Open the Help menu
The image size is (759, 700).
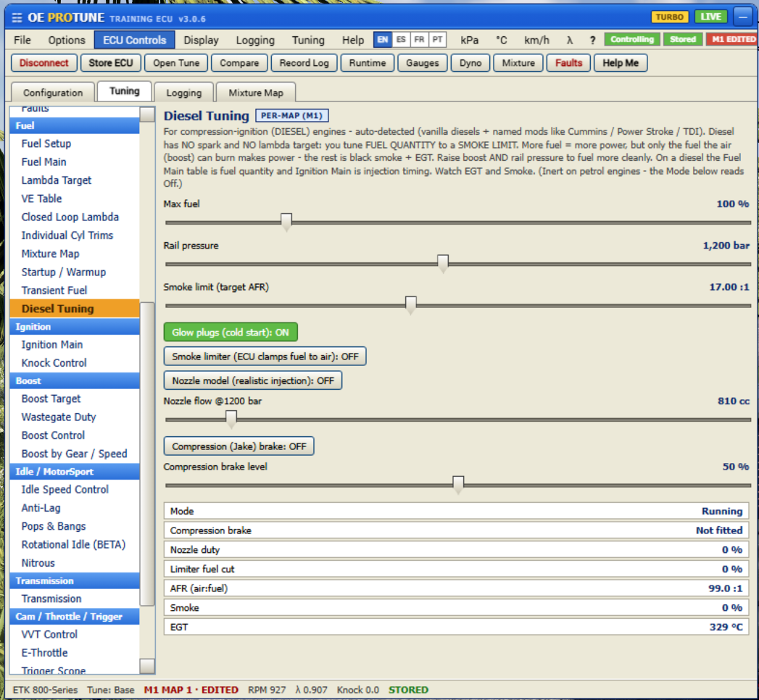(353, 40)
